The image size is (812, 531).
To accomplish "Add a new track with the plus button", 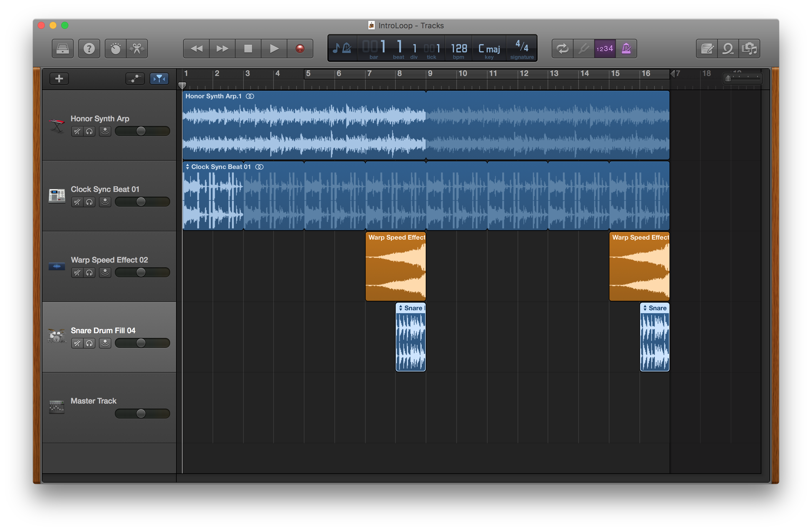I will (59, 79).
